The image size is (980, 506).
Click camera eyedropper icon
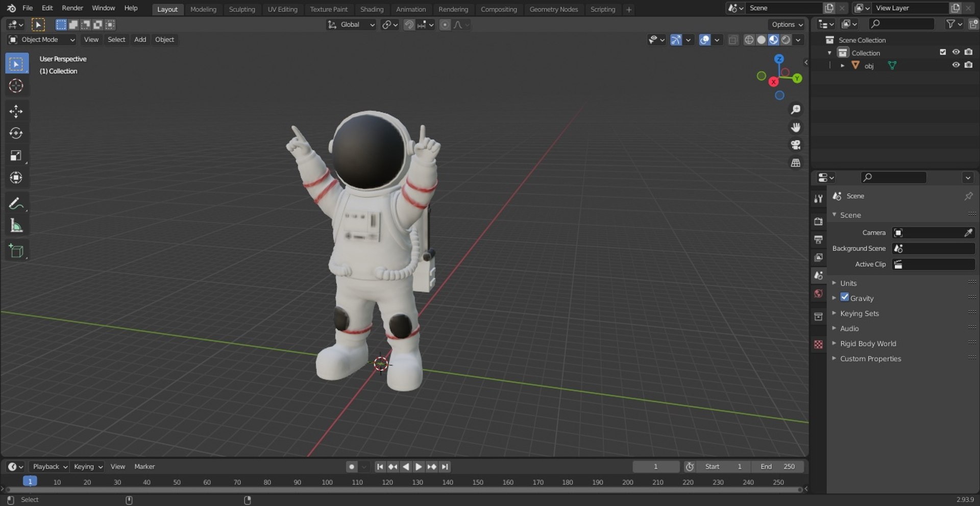click(968, 233)
